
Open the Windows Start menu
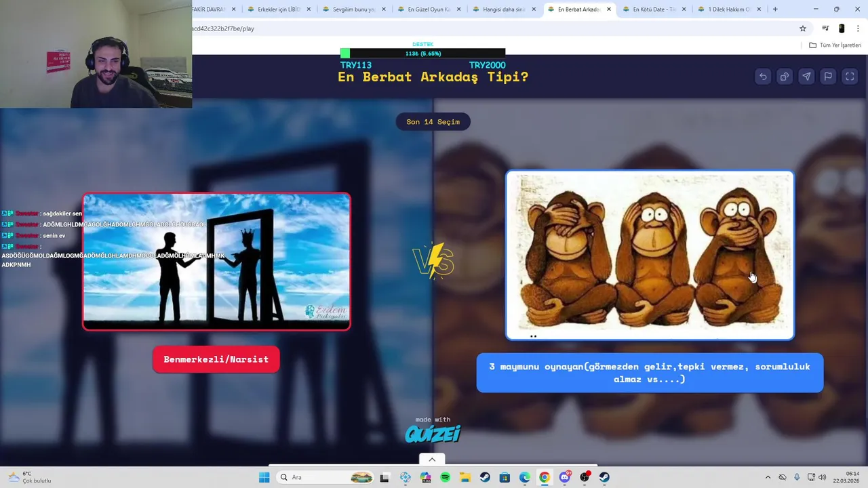pos(264,477)
